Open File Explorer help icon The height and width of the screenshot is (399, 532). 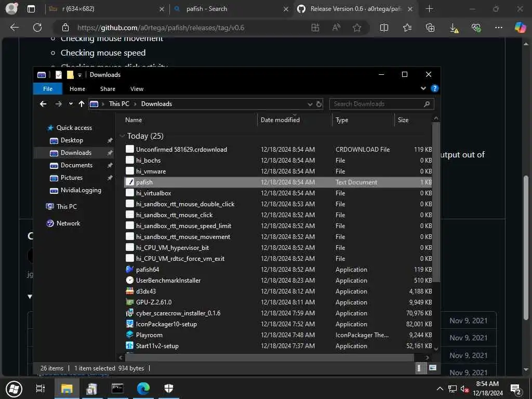[434, 88]
